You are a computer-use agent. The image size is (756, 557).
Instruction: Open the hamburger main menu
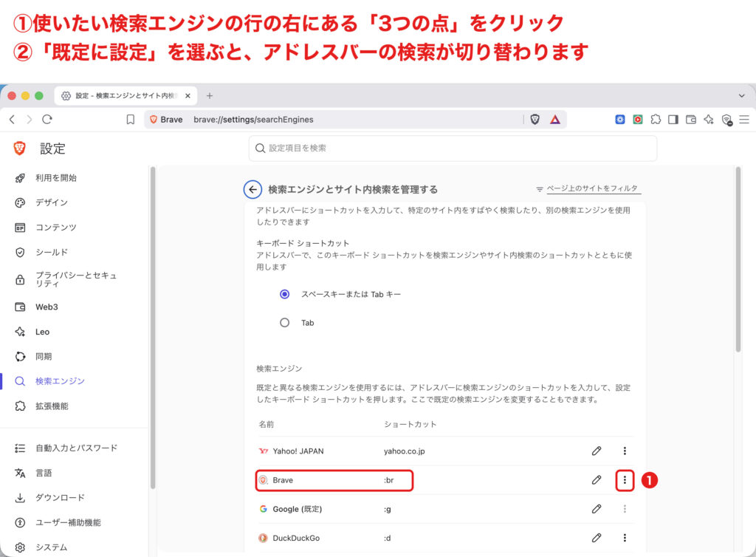click(744, 119)
